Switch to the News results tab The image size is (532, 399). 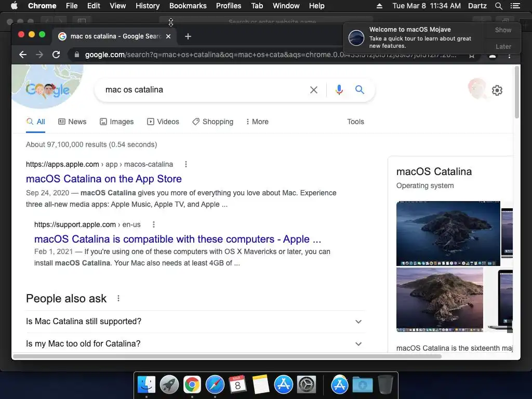(72, 122)
